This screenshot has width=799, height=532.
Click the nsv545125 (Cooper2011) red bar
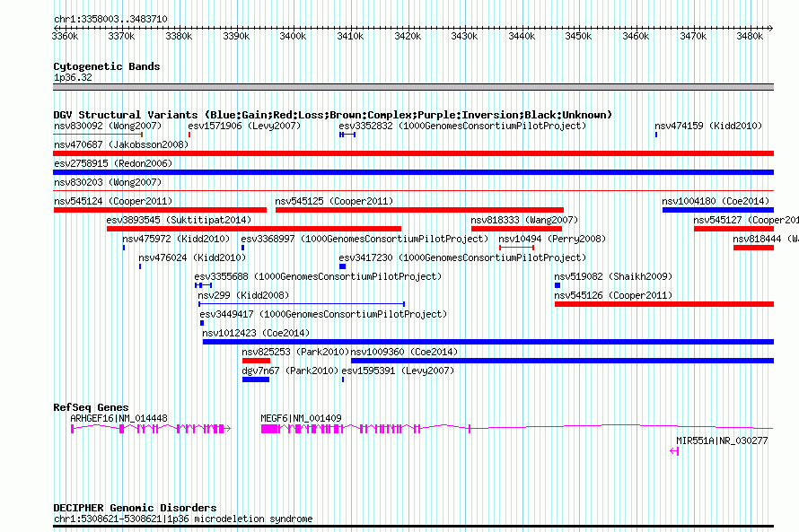[419, 210]
